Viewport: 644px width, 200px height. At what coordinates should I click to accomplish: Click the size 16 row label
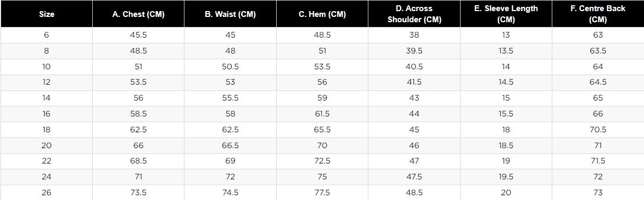[47, 114]
